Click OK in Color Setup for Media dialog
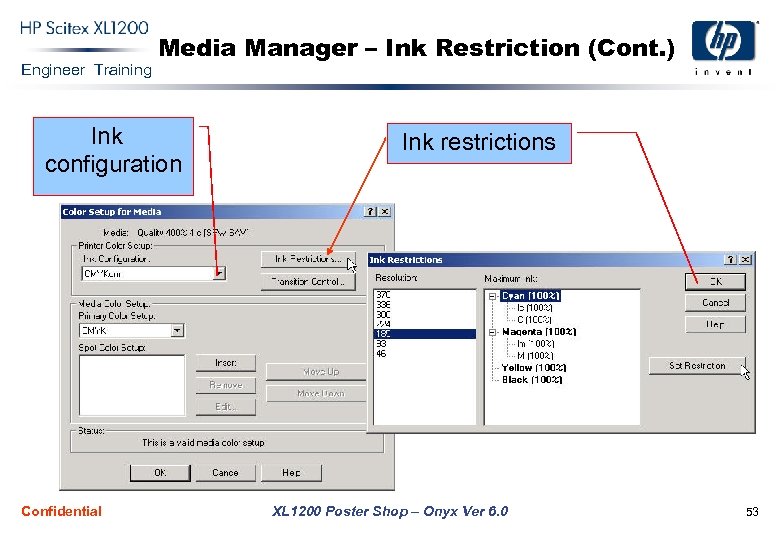The image size is (780, 540). click(x=160, y=473)
